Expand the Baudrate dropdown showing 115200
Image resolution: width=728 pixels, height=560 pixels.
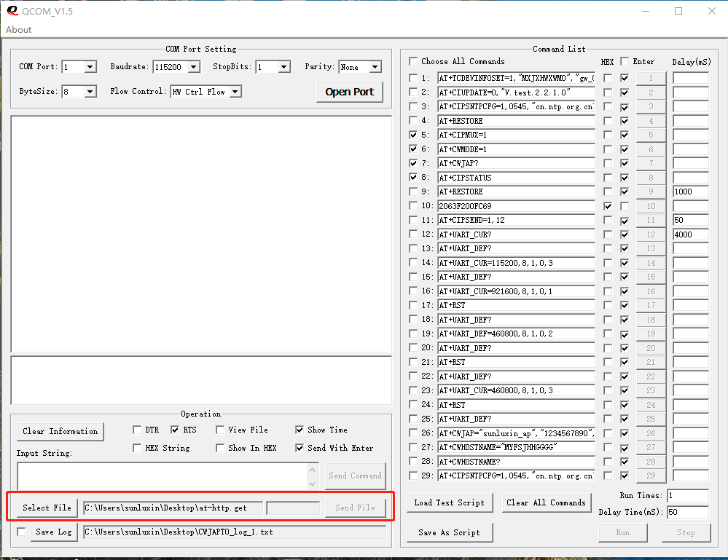tap(194, 67)
